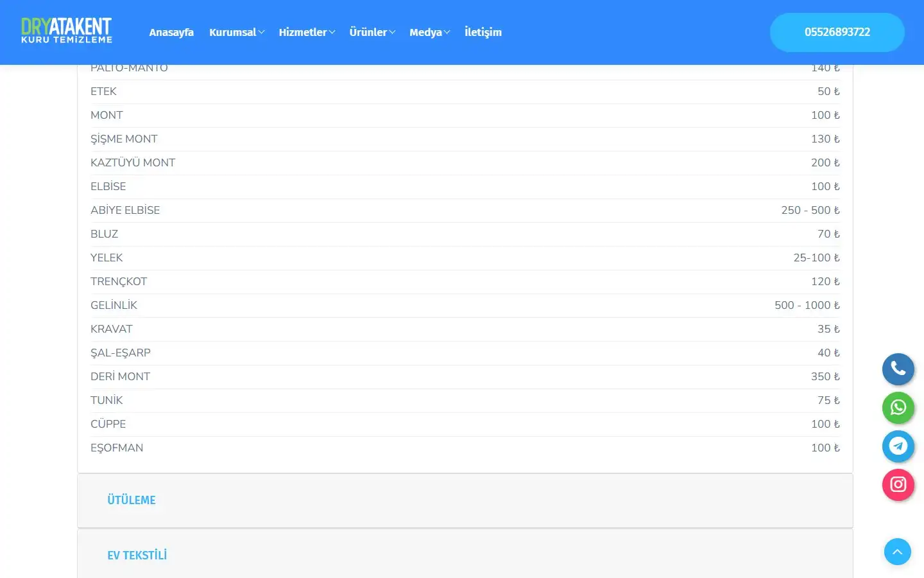
Task: Select the ETEK row label
Action: coord(103,91)
